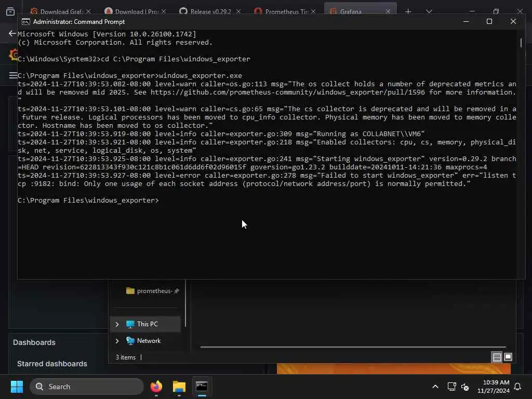
Task: Select Network in navigation pane
Action: click(149, 341)
